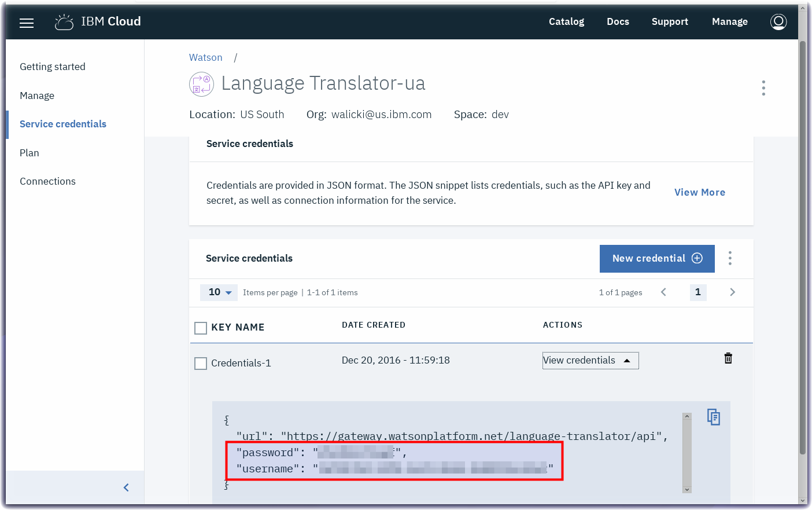Check the Credentials-1 row checkbox

(201, 364)
